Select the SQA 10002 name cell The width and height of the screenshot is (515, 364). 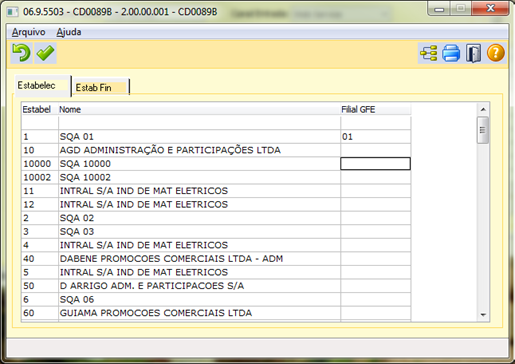click(x=199, y=177)
